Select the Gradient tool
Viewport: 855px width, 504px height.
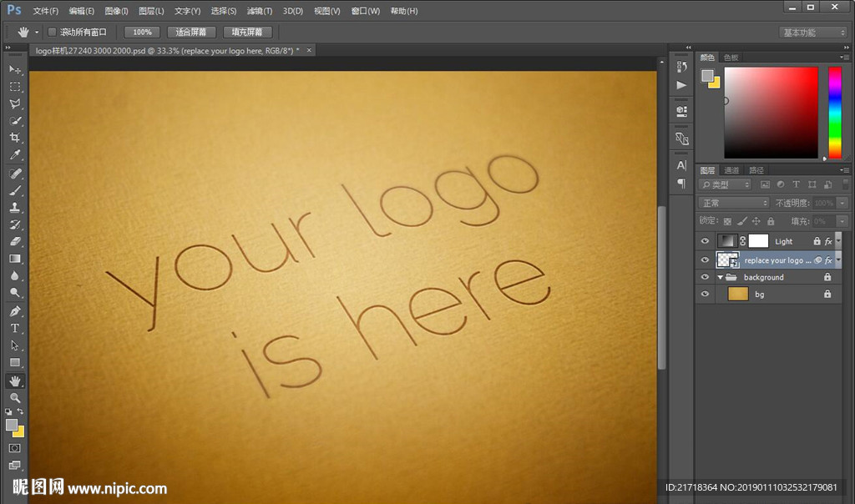coord(15,259)
